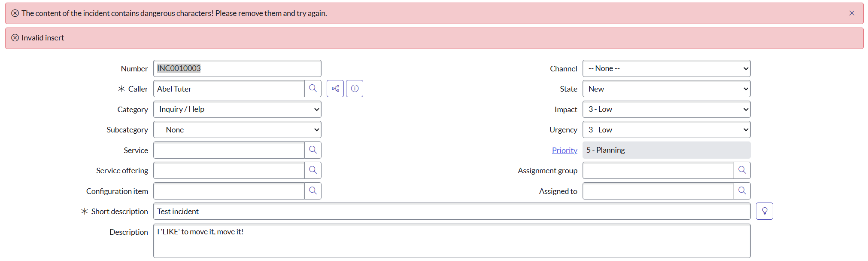The width and height of the screenshot is (868, 261).
Task: Click the Service lookup magnifier icon
Action: tap(313, 150)
